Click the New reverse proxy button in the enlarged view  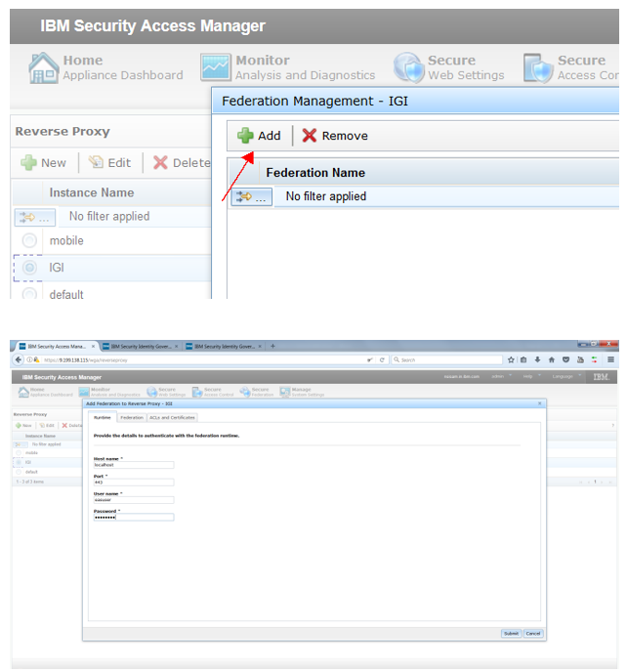pyautogui.click(x=43, y=163)
